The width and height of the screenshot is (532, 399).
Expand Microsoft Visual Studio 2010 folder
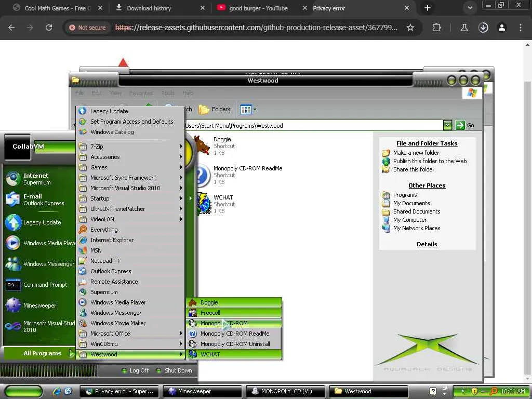coord(130,188)
